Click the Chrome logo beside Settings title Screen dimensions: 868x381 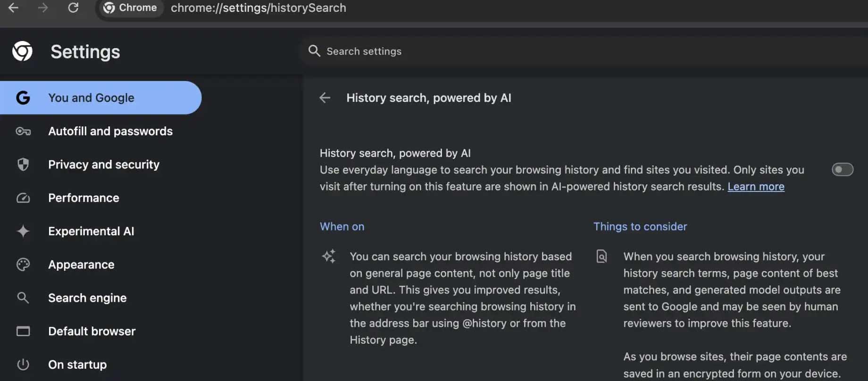[x=22, y=51]
